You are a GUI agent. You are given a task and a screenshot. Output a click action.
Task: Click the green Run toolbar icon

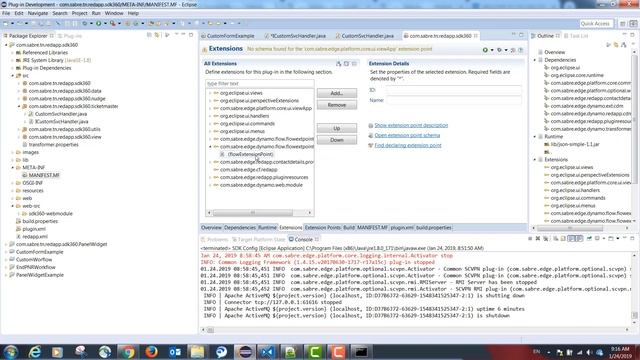(x=98, y=24)
